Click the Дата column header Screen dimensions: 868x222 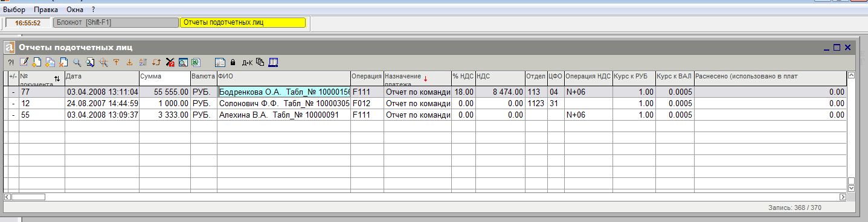(102, 78)
